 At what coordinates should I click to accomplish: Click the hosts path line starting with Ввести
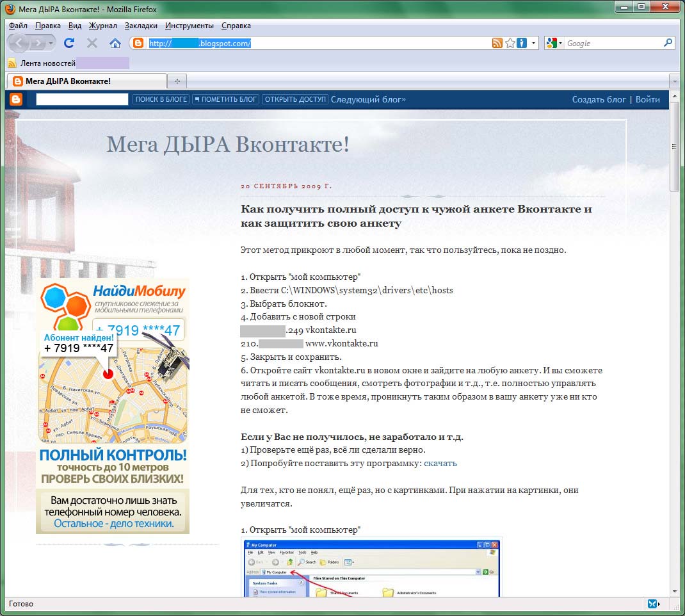(x=347, y=290)
